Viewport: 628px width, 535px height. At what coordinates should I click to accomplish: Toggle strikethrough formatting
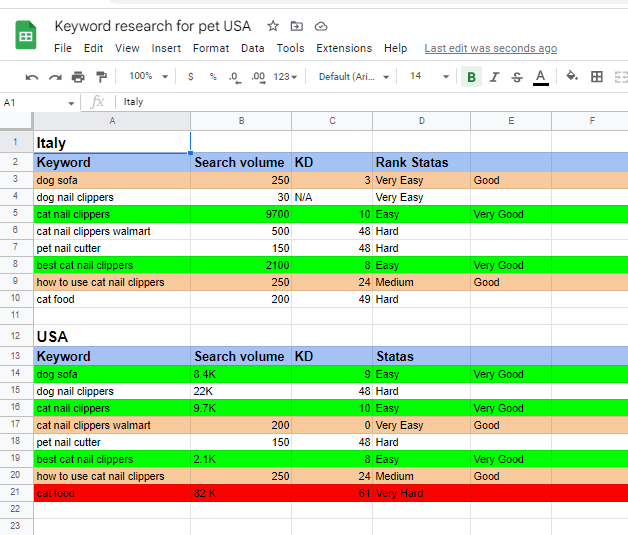point(517,77)
